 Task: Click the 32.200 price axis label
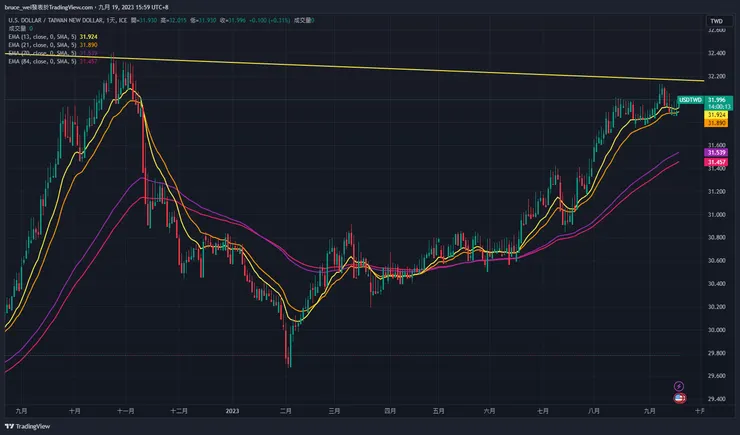716,76
